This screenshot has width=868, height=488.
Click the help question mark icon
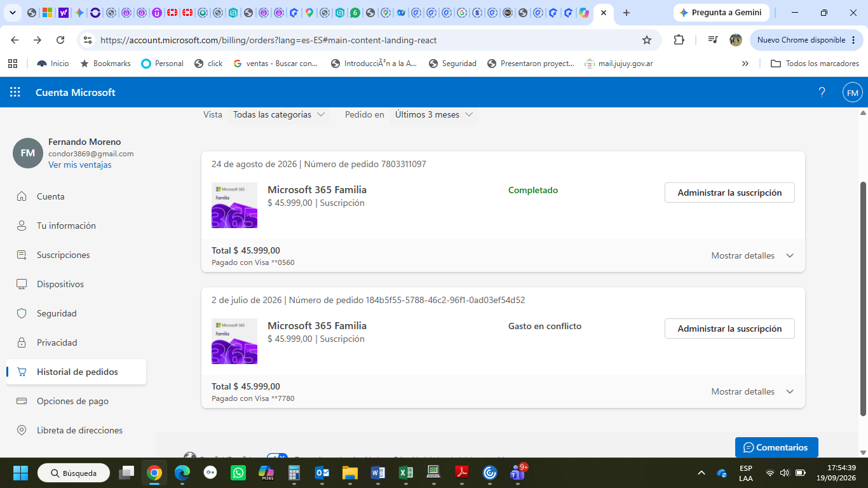coord(822,92)
